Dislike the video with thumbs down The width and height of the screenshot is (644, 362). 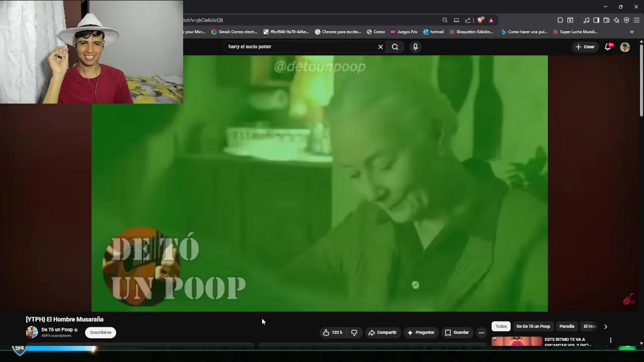(x=354, y=332)
